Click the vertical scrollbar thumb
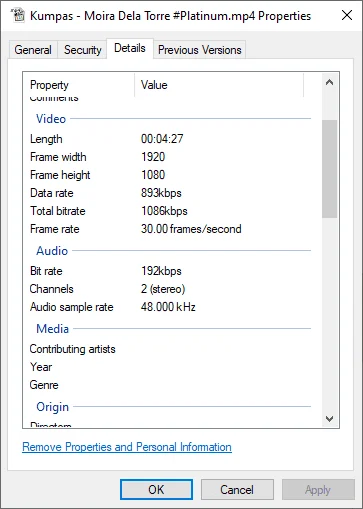Image resolution: width=363 pixels, height=509 pixels. click(329, 169)
